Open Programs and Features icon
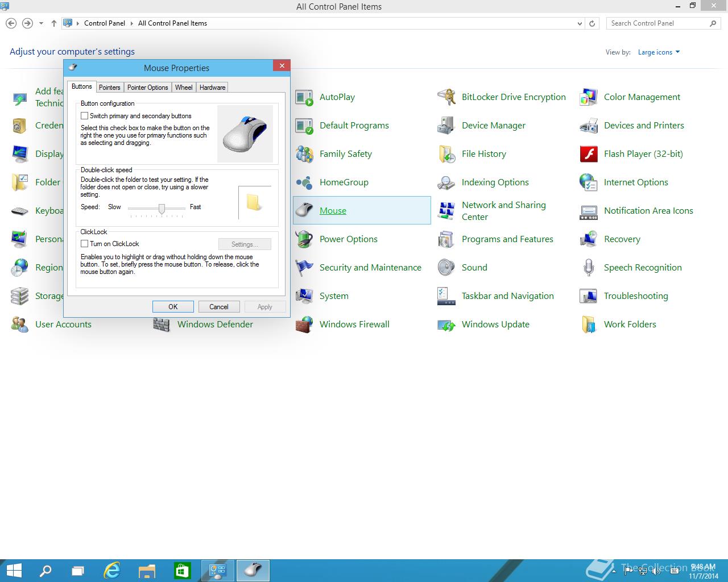728x582 pixels. 446,239
